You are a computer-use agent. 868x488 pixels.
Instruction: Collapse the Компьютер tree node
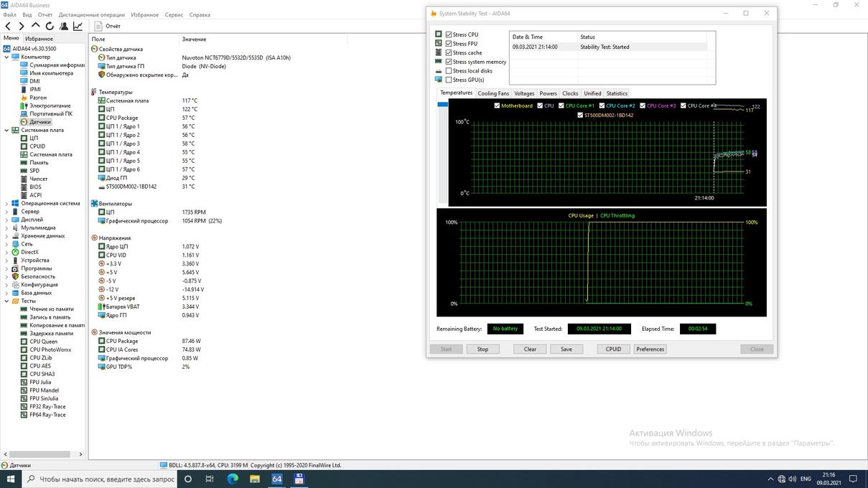pos(6,57)
